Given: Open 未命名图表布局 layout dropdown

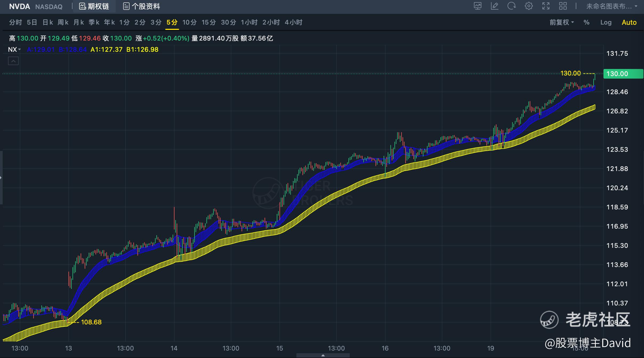Looking at the screenshot, I should (x=611, y=6).
